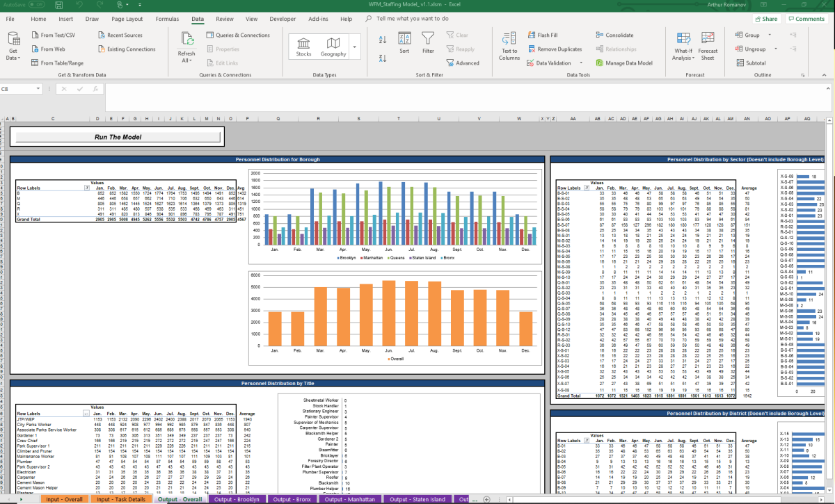Image resolution: width=835 pixels, height=504 pixels.
Task: Expand the What-If Analysis menu
Action: (x=683, y=54)
